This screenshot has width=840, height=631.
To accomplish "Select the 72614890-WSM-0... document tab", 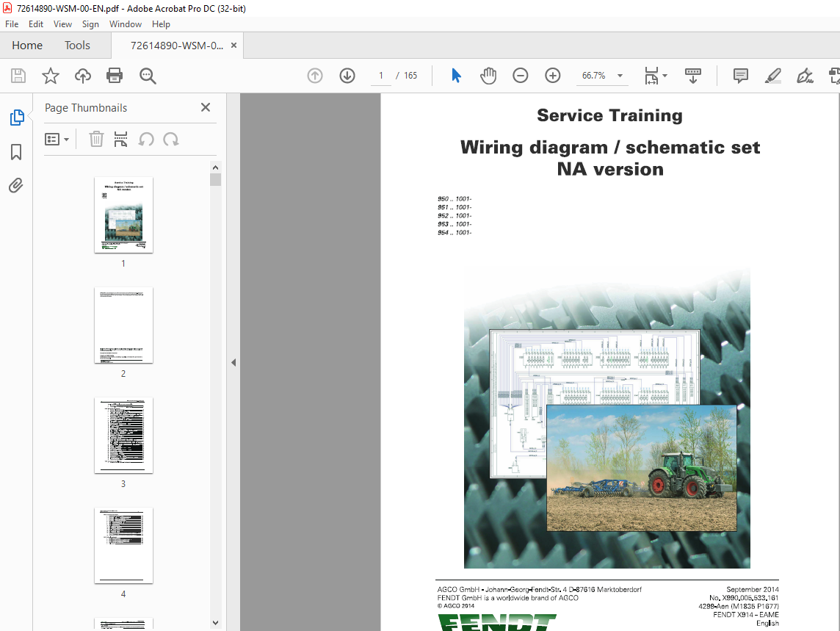I will point(177,46).
